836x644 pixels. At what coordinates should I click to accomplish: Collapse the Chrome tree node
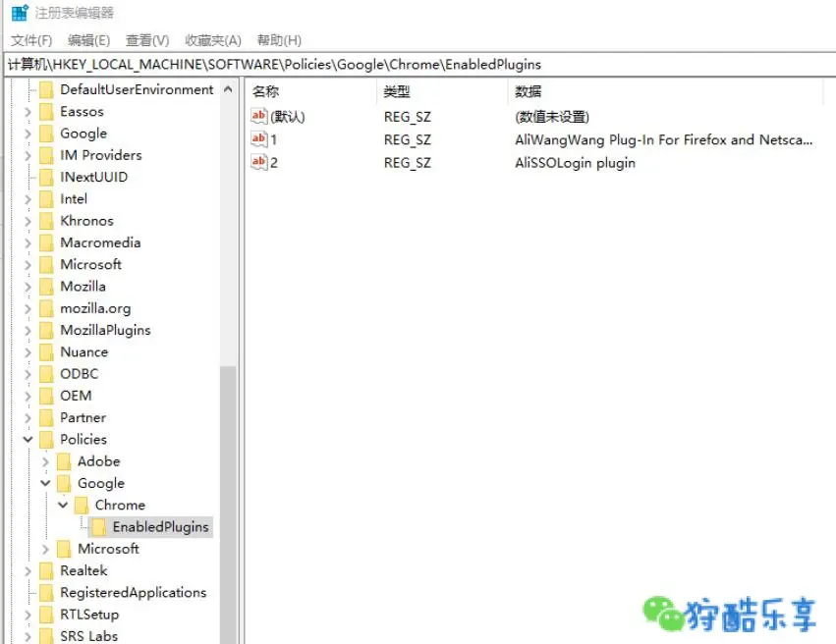[x=63, y=505]
